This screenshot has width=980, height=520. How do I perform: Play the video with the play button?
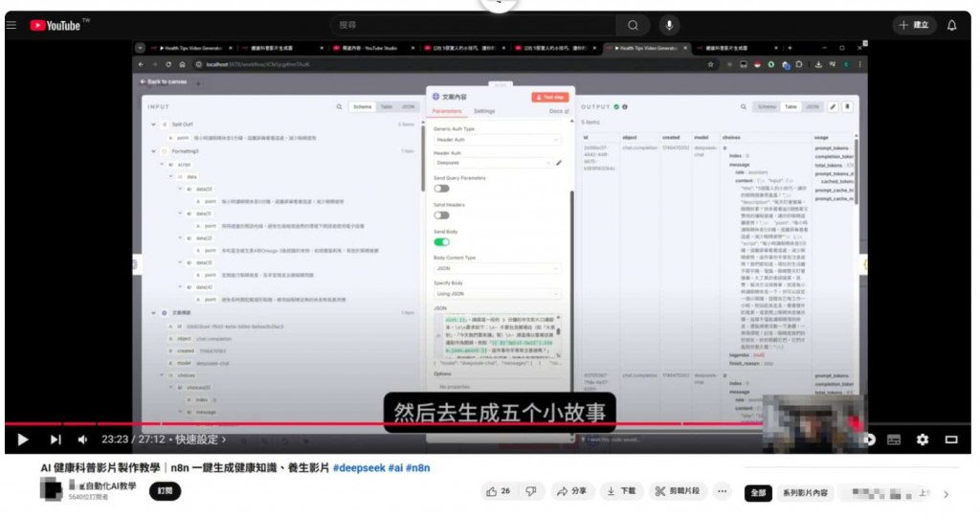(23, 440)
